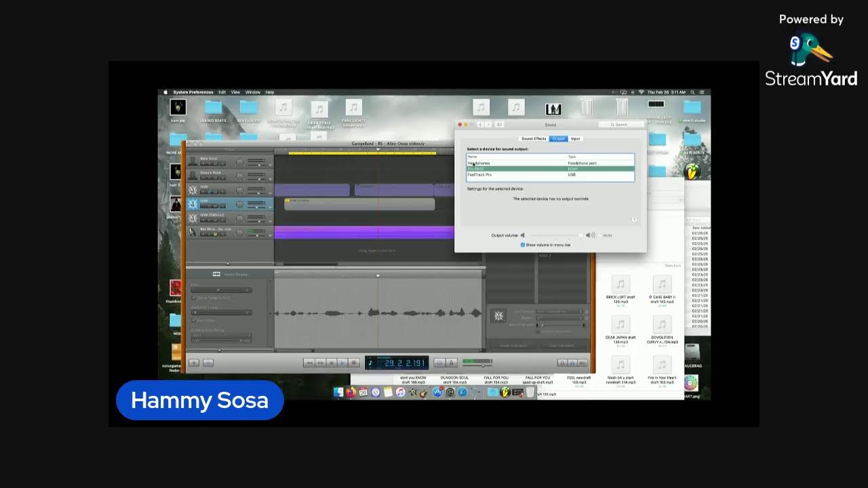
Task: Toggle Automatic Level Control checkbox
Action: pyautogui.click(x=538, y=331)
